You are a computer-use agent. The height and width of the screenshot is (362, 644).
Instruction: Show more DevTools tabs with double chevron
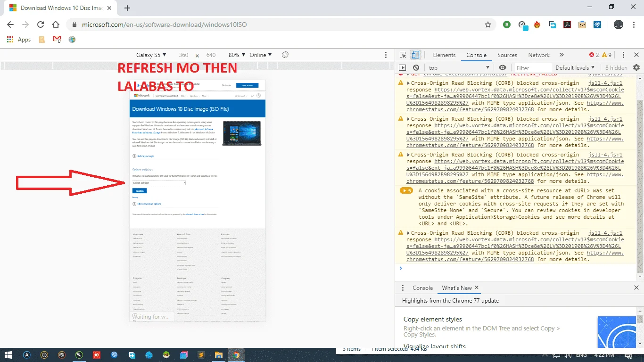(x=561, y=55)
